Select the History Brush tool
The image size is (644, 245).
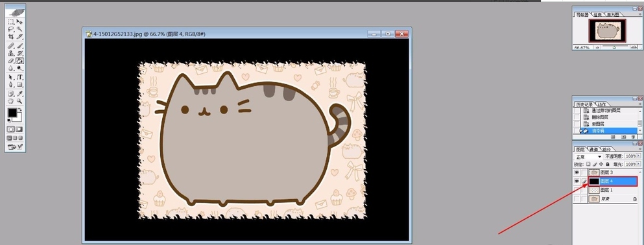pyautogui.click(x=19, y=53)
